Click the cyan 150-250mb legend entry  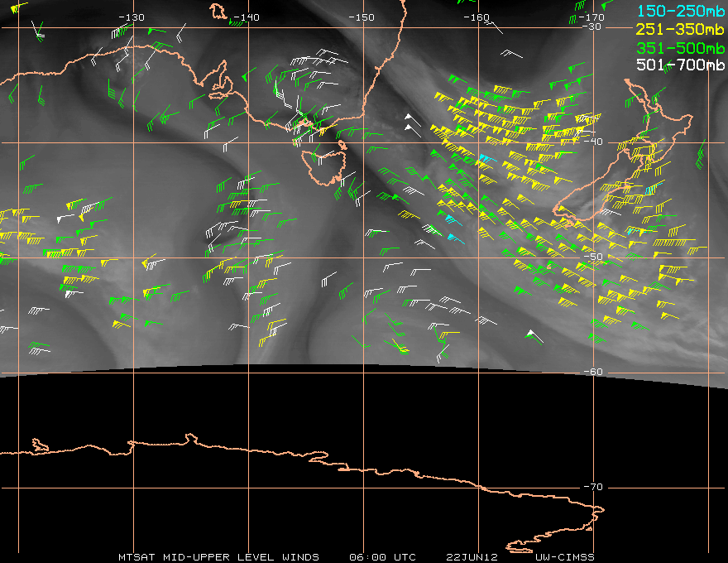tap(681, 12)
